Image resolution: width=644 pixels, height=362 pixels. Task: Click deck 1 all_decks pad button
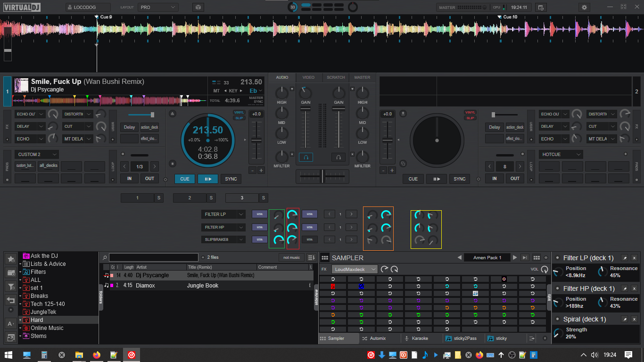(x=49, y=166)
